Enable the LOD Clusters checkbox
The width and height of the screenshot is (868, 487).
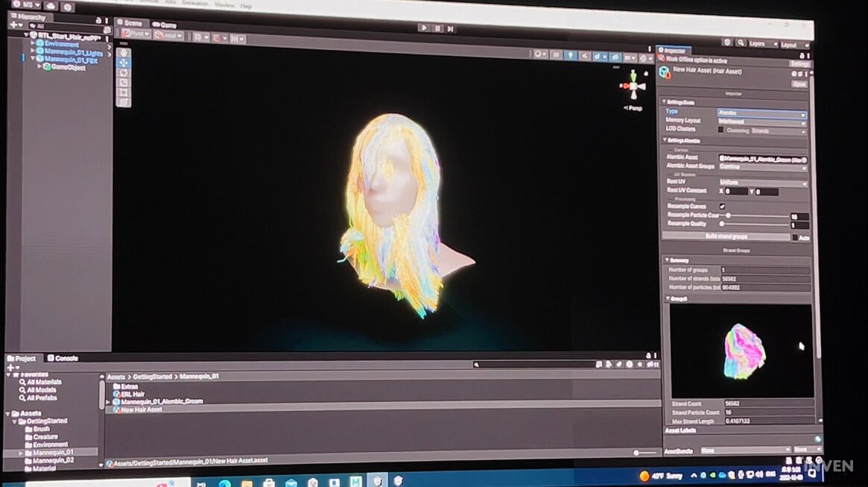(x=720, y=130)
